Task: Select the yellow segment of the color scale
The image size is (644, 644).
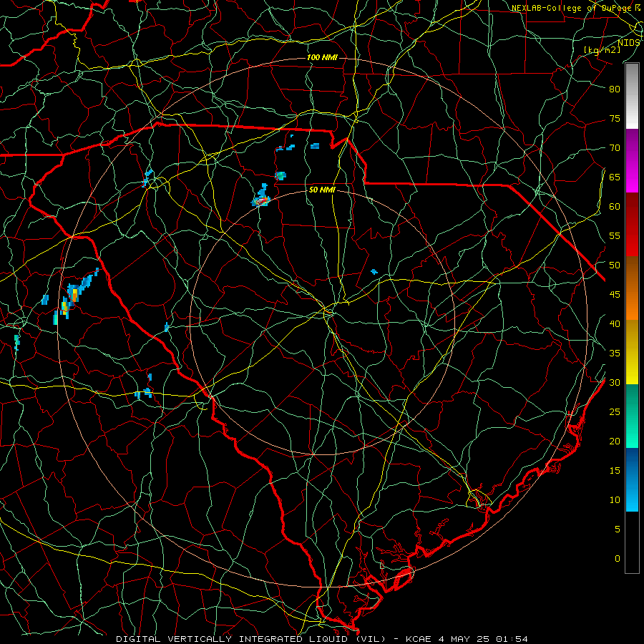Action: (x=632, y=352)
